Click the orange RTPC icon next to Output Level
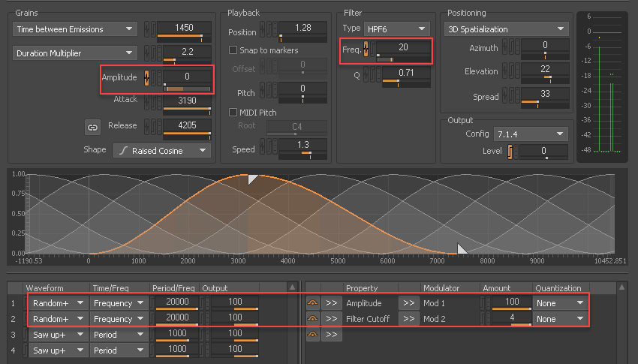The image size is (638, 364). click(x=510, y=152)
